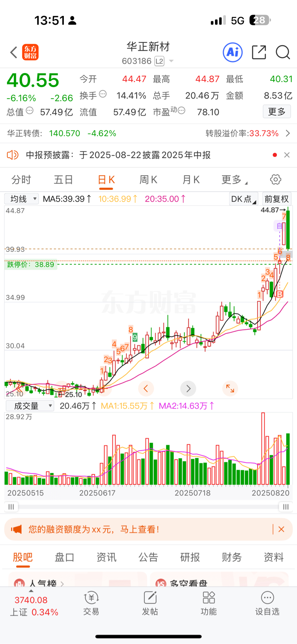Open info icon next to 总值

point(30,111)
